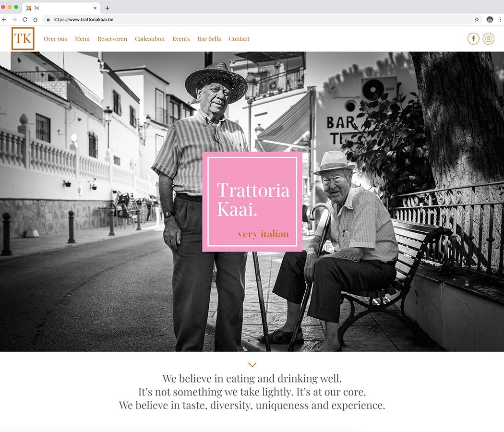Open a new tab with plus button
The image size is (504, 432).
click(108, 8)
